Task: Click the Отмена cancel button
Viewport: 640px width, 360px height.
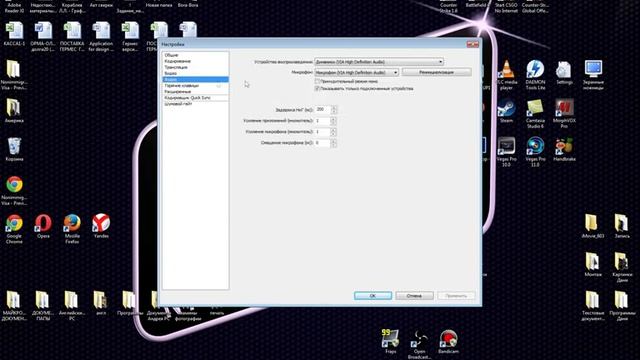Action: [414, 296]
